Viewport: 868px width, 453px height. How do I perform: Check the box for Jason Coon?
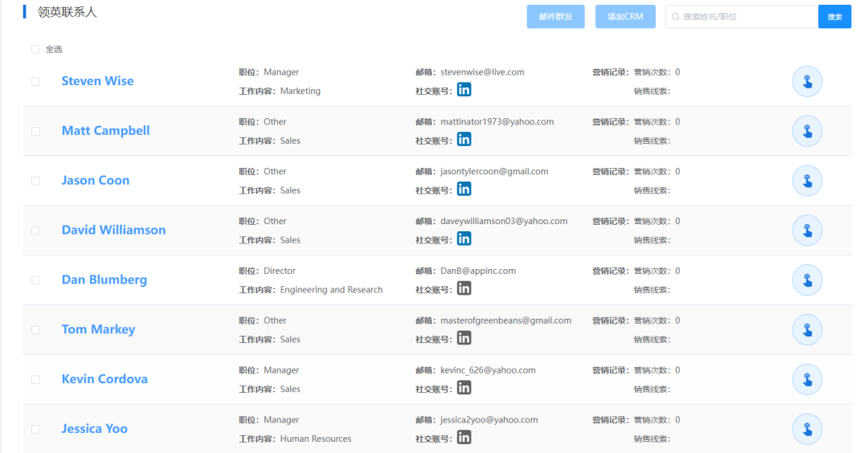[35, 181]
